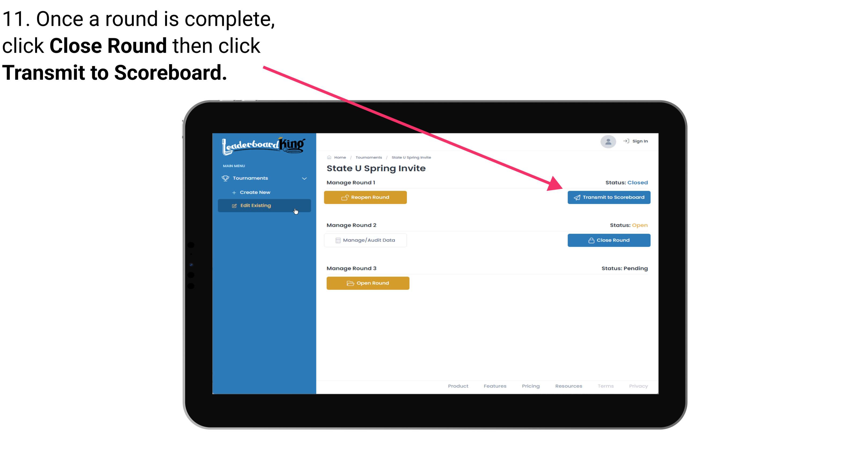Click the Tournaments breadcrumb link

(368, 157)
